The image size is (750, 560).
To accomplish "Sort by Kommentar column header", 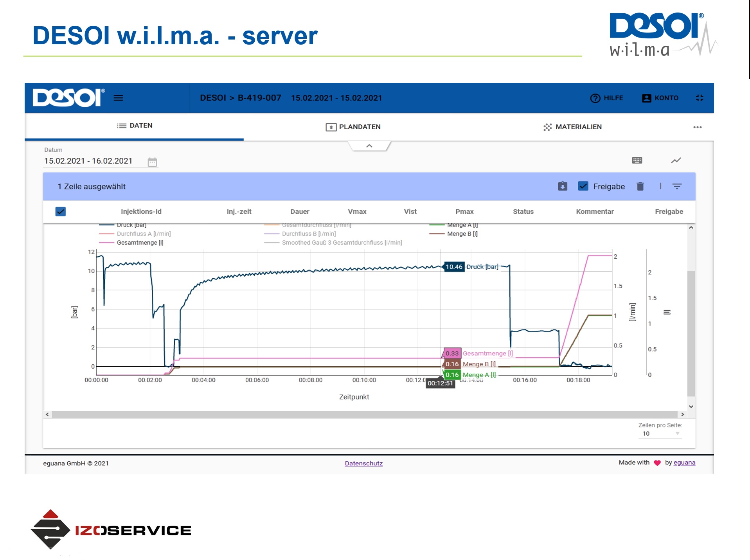I will tap(595, 212).
